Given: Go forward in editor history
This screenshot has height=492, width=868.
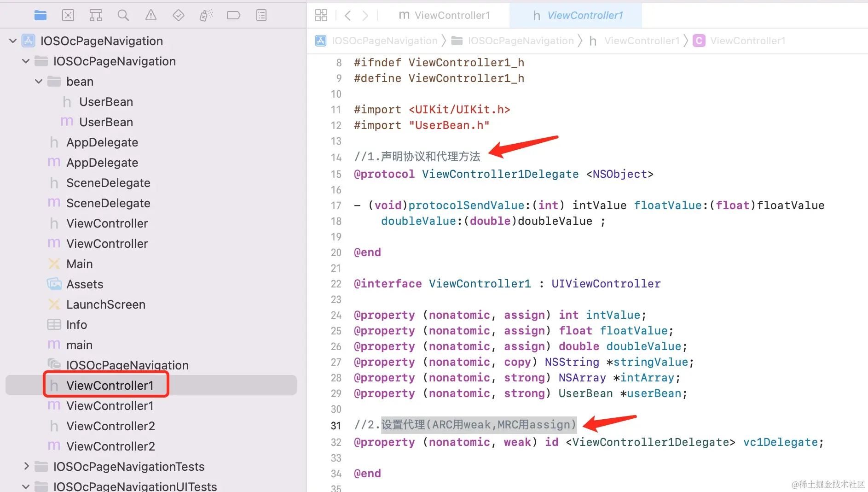Looking at the screenshot, I should coord(365,16).
